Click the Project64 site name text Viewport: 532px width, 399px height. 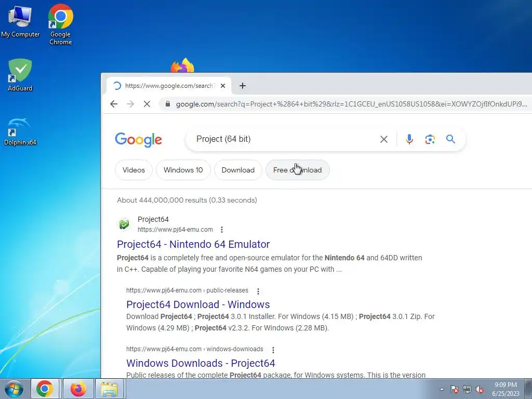153,219
